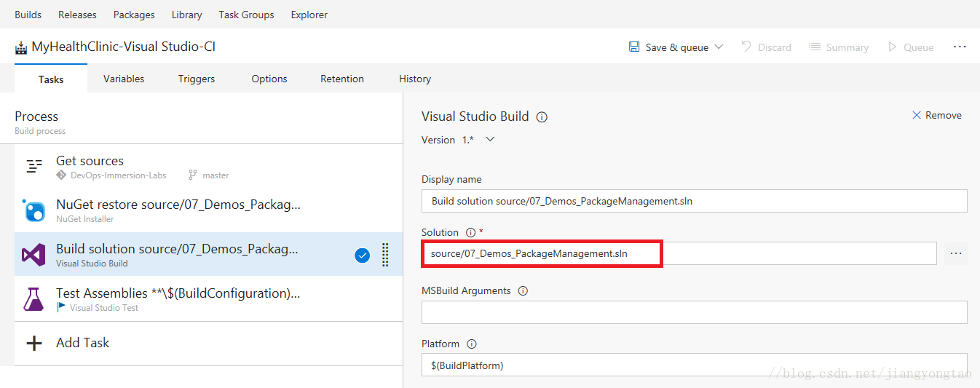Image resolution: width=980 pixels, height=388 pixels.
Task: Switch to the Triggers tab
Action: (197, 79)
